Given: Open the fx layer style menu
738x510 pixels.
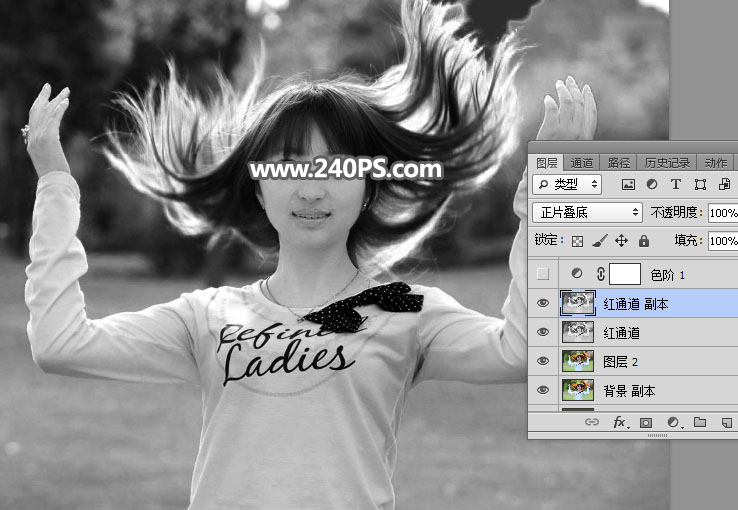Looking at the screenshot, I should click(620, 422).
